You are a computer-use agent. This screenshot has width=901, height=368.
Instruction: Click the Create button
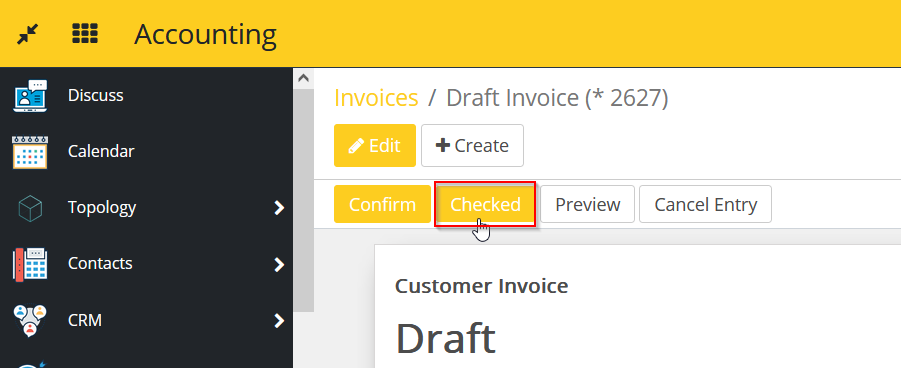coord(472,145)
